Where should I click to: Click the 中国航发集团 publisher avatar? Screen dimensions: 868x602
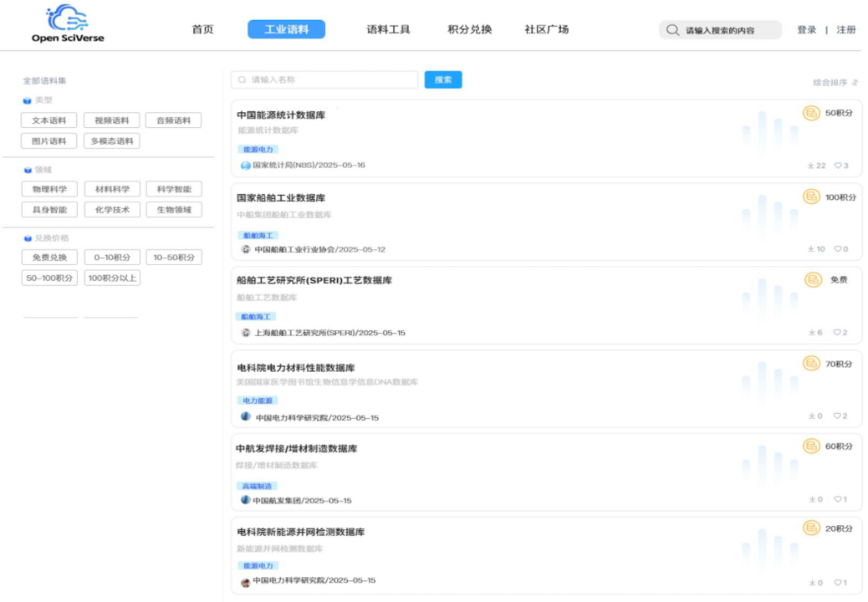pyautogui.click(x=246, y=500)
